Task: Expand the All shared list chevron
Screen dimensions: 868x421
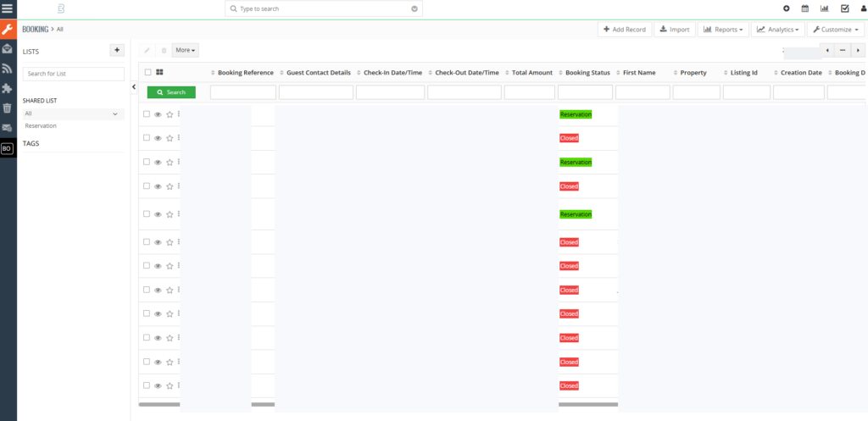Action: (115, 114)
